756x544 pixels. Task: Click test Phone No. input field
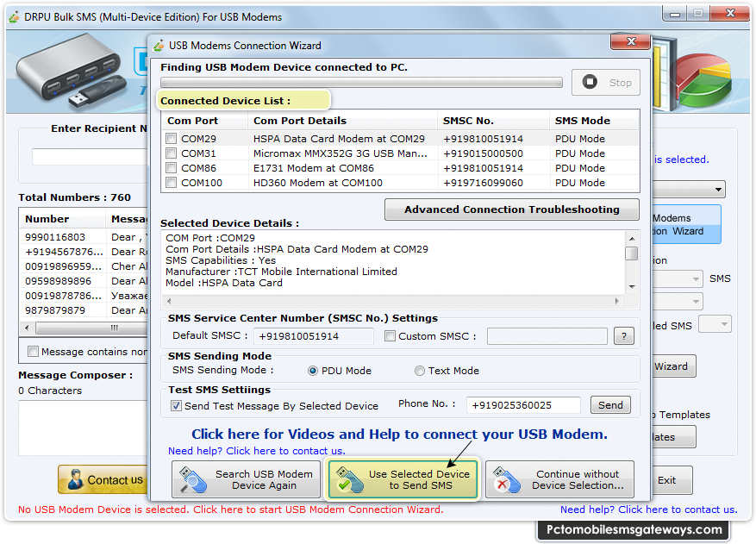click(523, 405)
